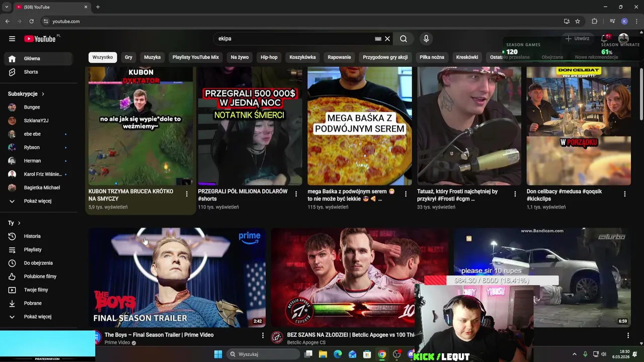Viewport: 644px width, 362px height.
Task: Open options for Don celibacy short
Action: (x=625, y=194)
